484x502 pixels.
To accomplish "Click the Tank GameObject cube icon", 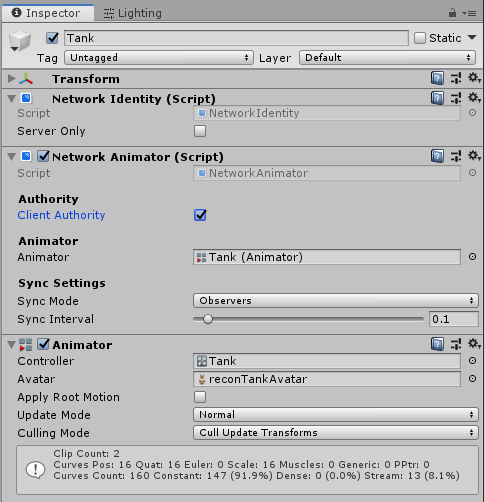I will coord(20,41).
